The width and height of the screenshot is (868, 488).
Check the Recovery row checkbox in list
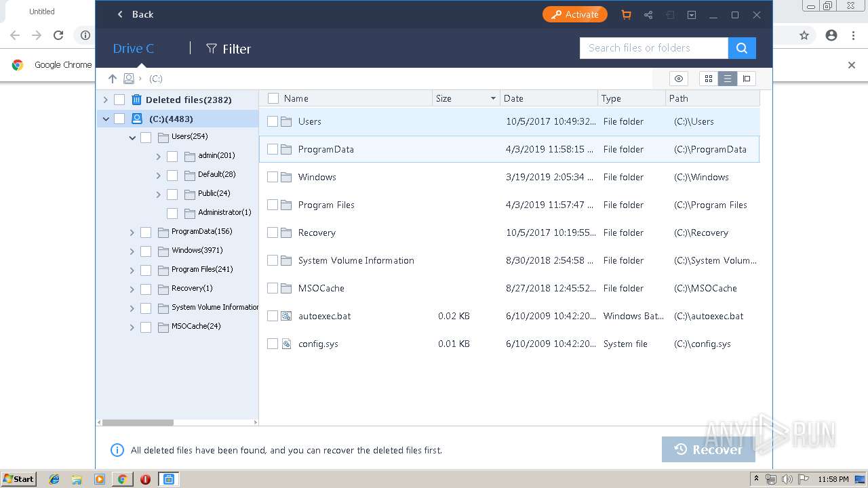[x=273, y=232]
